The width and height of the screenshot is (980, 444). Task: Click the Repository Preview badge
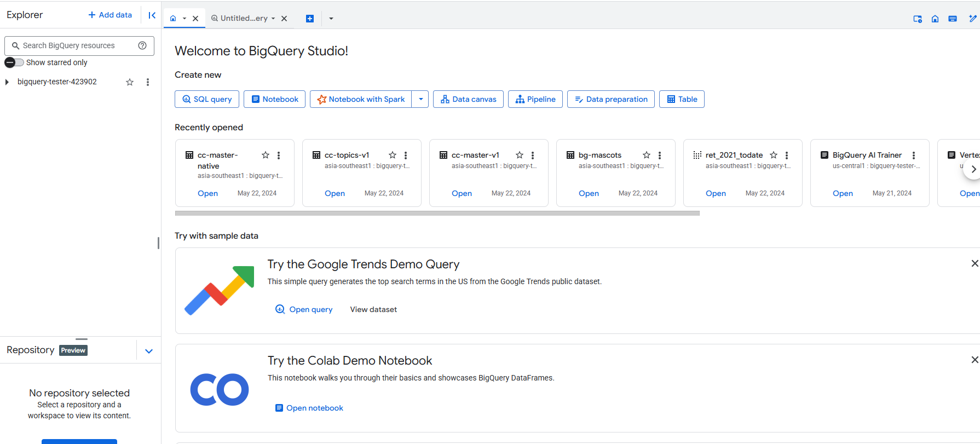point(73,350)
